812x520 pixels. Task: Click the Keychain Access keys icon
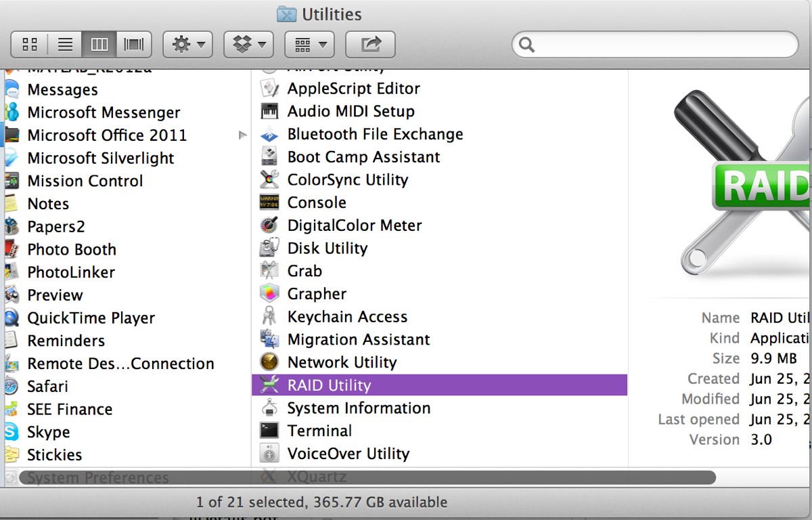pos(269,317)
